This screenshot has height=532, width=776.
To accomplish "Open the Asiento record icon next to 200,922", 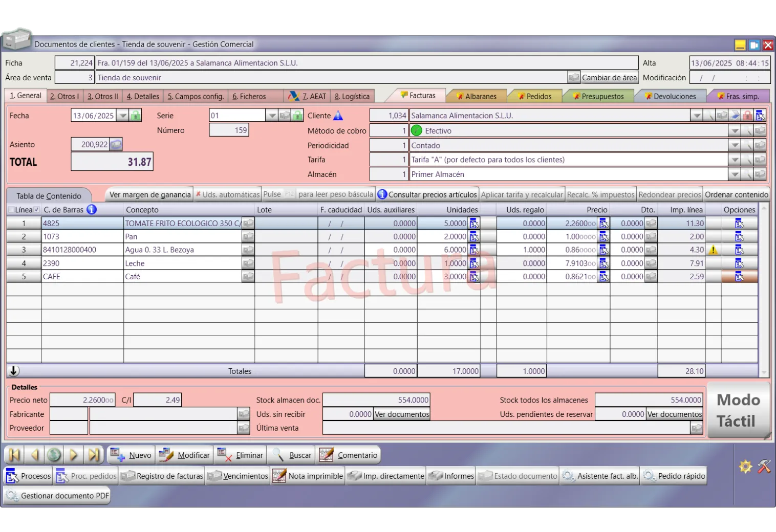I will pos(116,145).
